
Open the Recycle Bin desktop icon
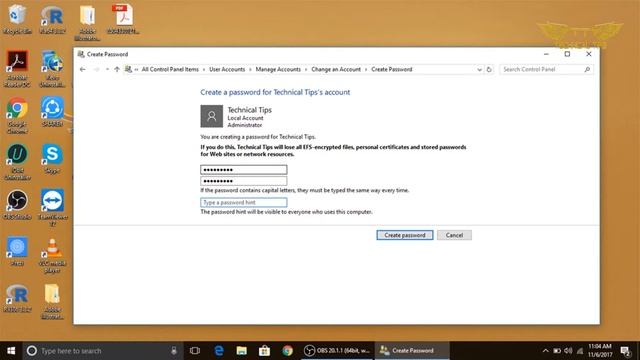17,19
